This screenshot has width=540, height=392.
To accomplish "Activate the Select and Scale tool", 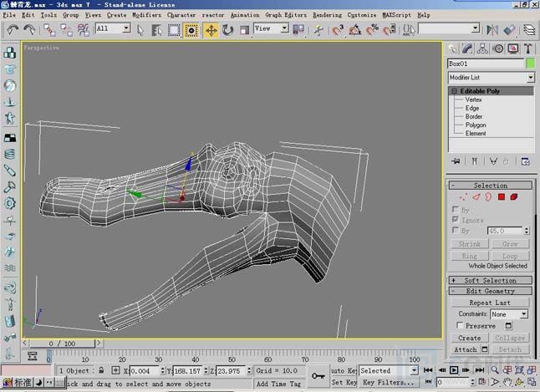I will (x=245, y=30).
